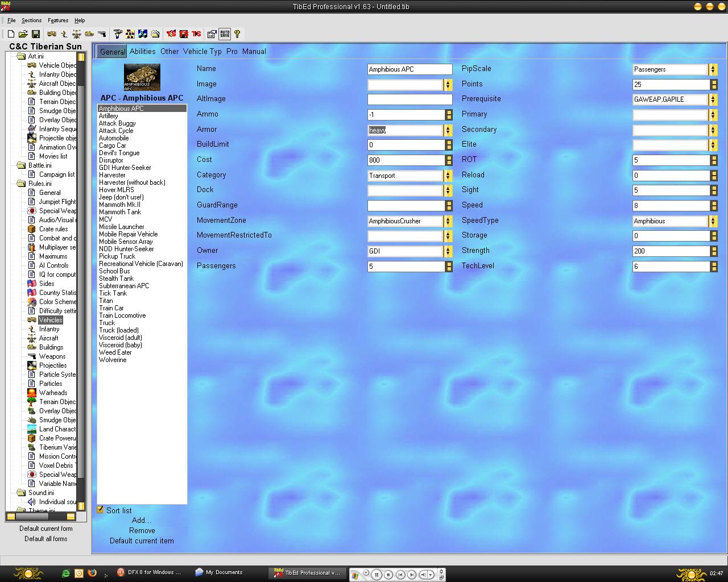The width and height of the screenshot is (728, 582).
Task: Select Crate rules item in tree
Action: 53,229
